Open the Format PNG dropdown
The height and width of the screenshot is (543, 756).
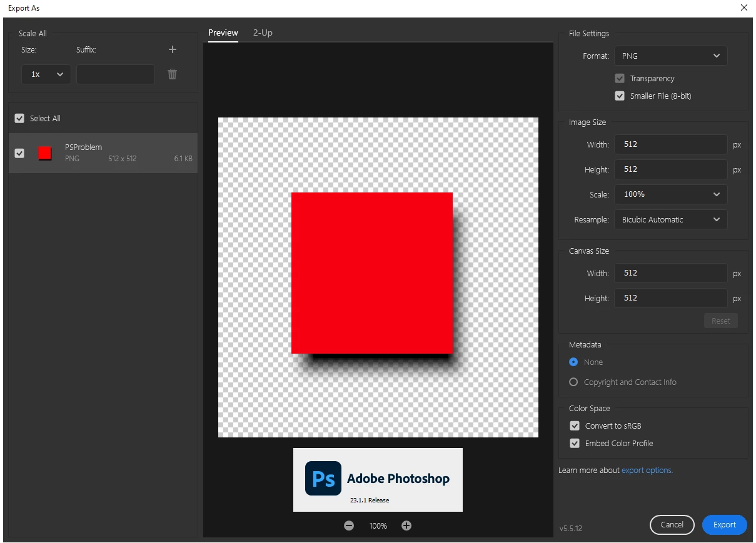tap(671, 56)
